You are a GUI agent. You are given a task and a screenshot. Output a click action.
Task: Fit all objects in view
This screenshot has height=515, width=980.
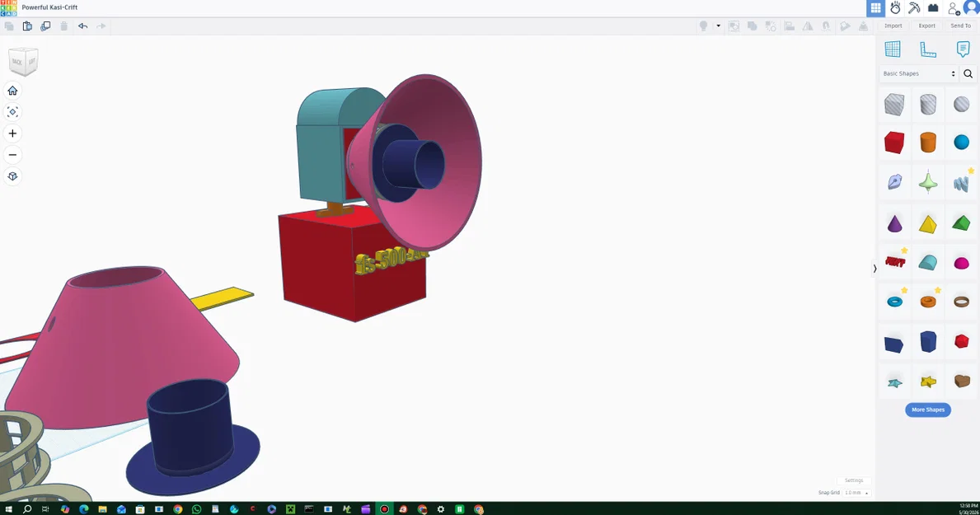coord(12,112)
